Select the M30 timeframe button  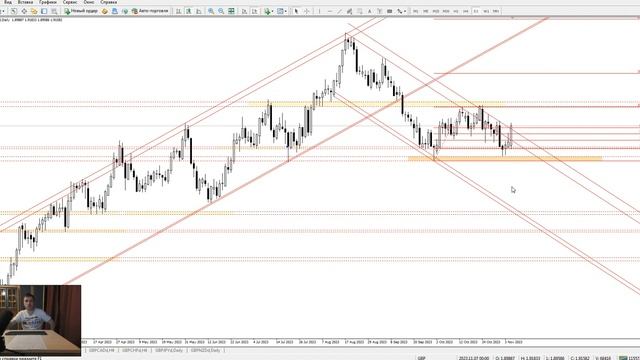(x=446, y=11)
